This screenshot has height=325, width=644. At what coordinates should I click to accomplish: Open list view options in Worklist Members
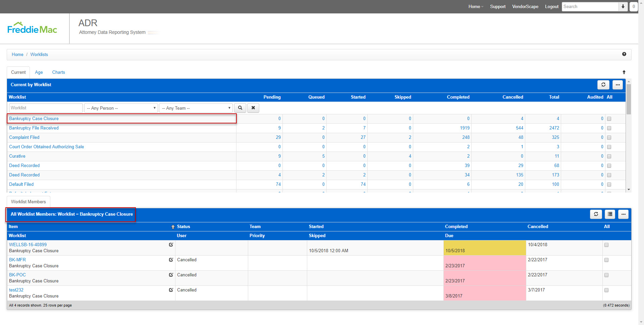(610, 214)
